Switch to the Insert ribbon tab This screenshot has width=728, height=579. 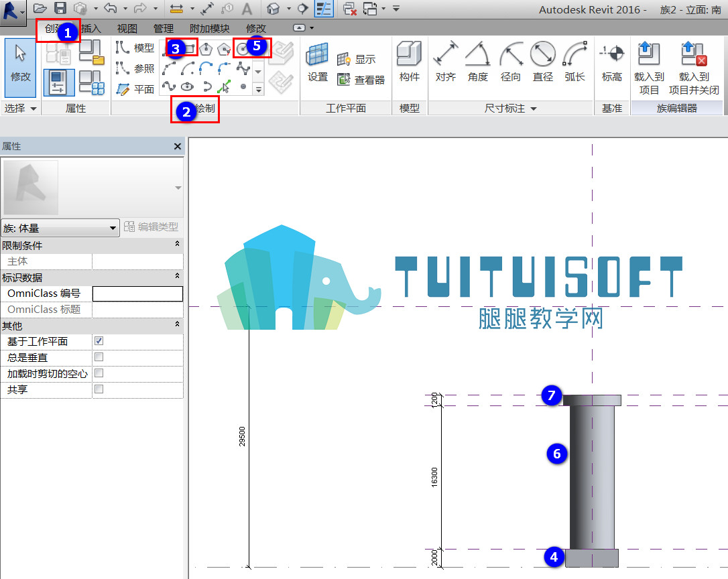click(x=91, y=28)
